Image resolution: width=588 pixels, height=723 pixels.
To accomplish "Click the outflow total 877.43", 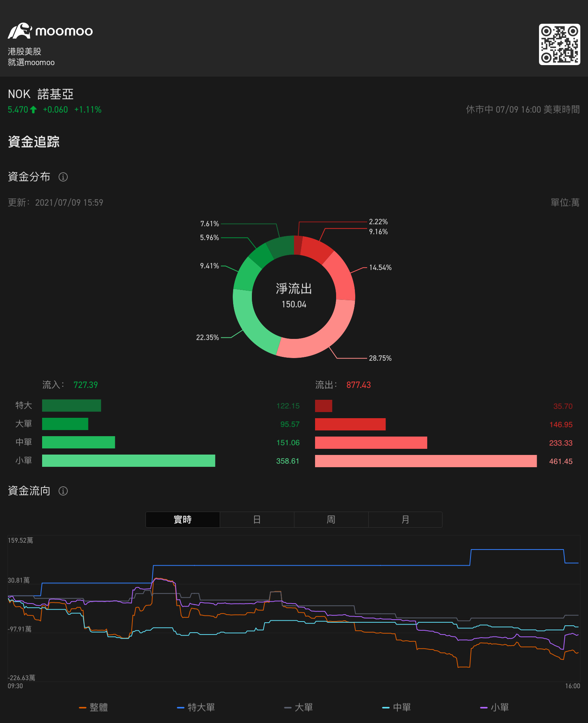I will point(359,385).
